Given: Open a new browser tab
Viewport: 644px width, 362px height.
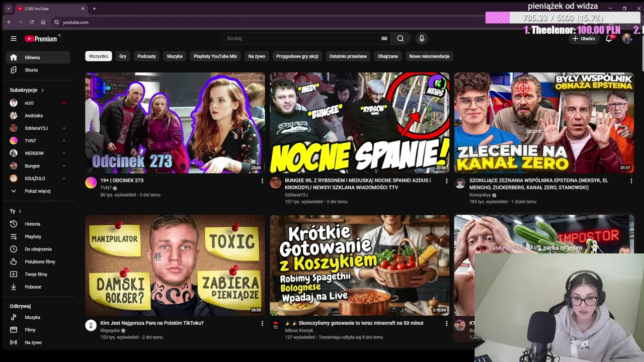Looking at the screenshot, I should pyautogui.click(x=94, y=9).
